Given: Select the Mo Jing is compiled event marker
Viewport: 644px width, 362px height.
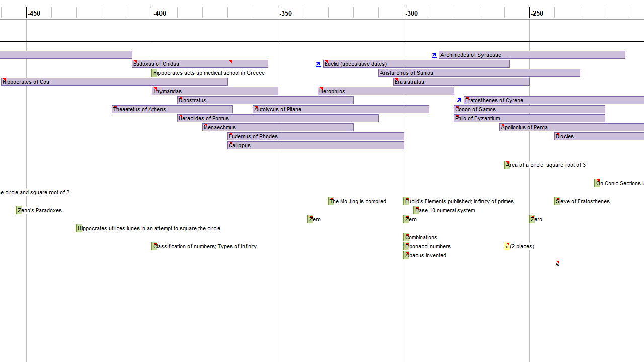Looking at the screenshot, I should [331, 201].
